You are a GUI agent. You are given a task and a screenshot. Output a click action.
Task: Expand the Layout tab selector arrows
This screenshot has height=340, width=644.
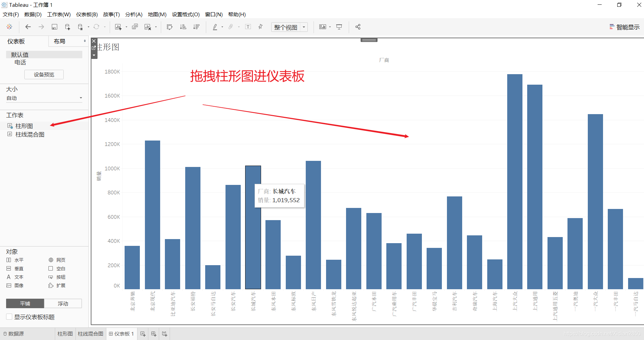pyautogui.click(x=85, y=41)
